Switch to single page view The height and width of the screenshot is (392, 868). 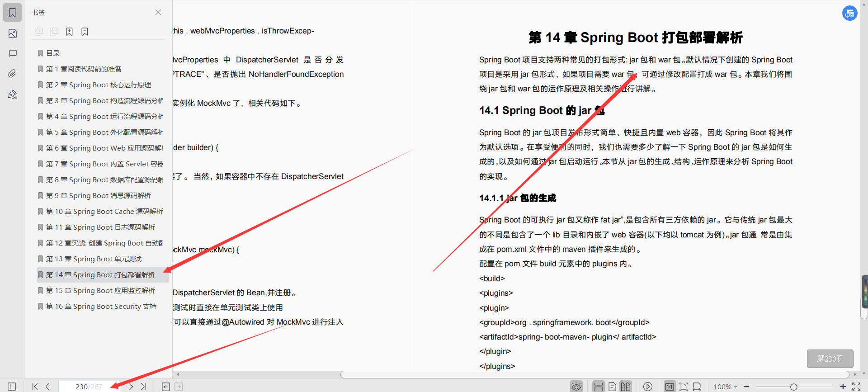point(612,387)
